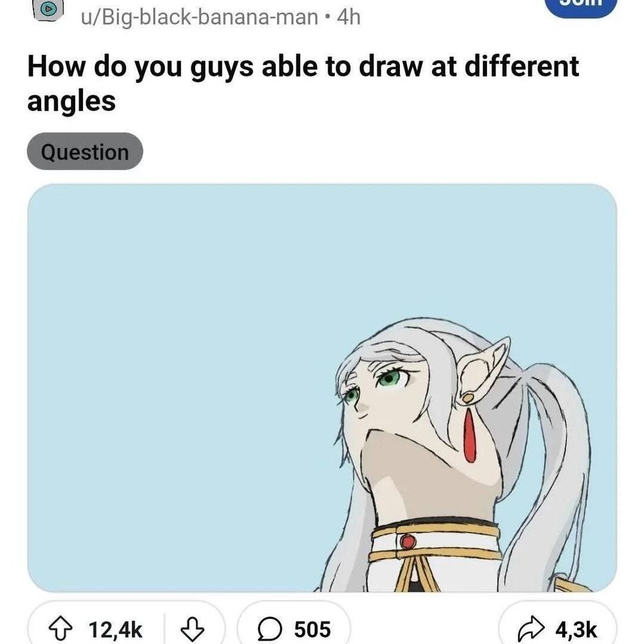Viewport: 644px width, 644px height.
Task: Open comments via the speech bubble icon
Action: coord(270,629)
